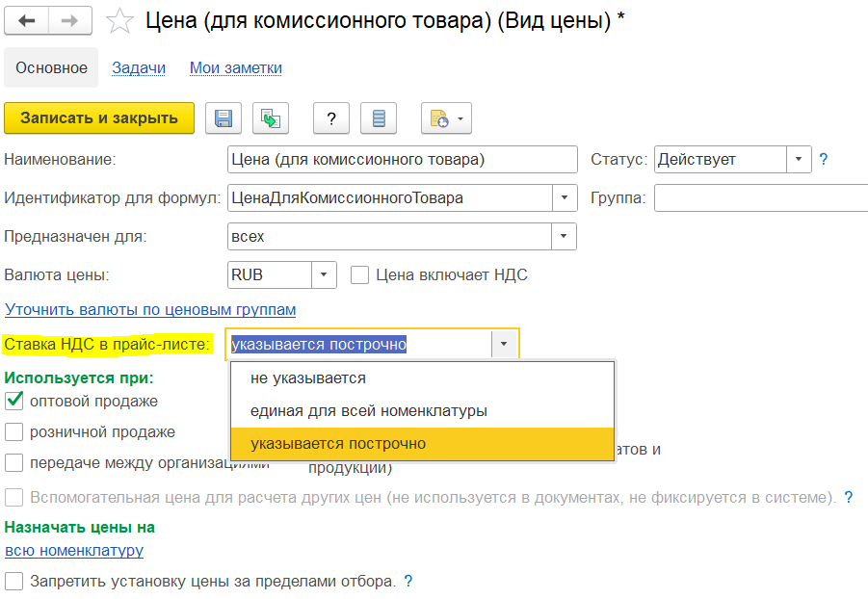This screenshot has width=868, height=599.
Task: Uncheck the оптовой продаже checkbox
Action: pos(14,401)
